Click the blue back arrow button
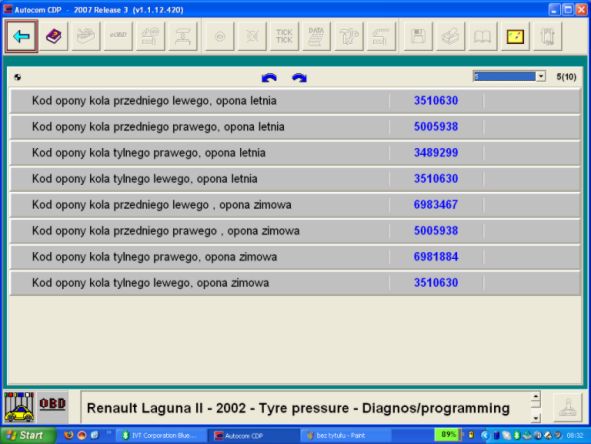The height and width of the screenshot is (444, 591). pos(21,36)
